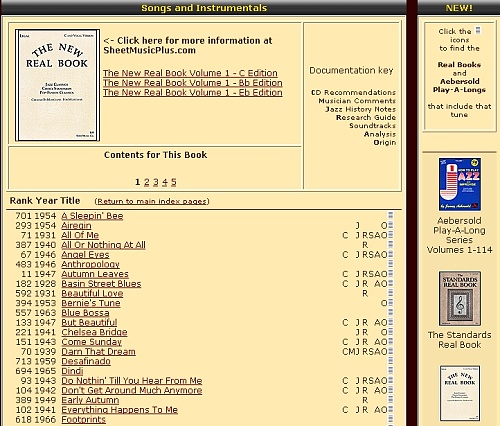The image size is (500, 426).
Task: Click the book icon in the Airegin row
Action: [x=391, y=225]
